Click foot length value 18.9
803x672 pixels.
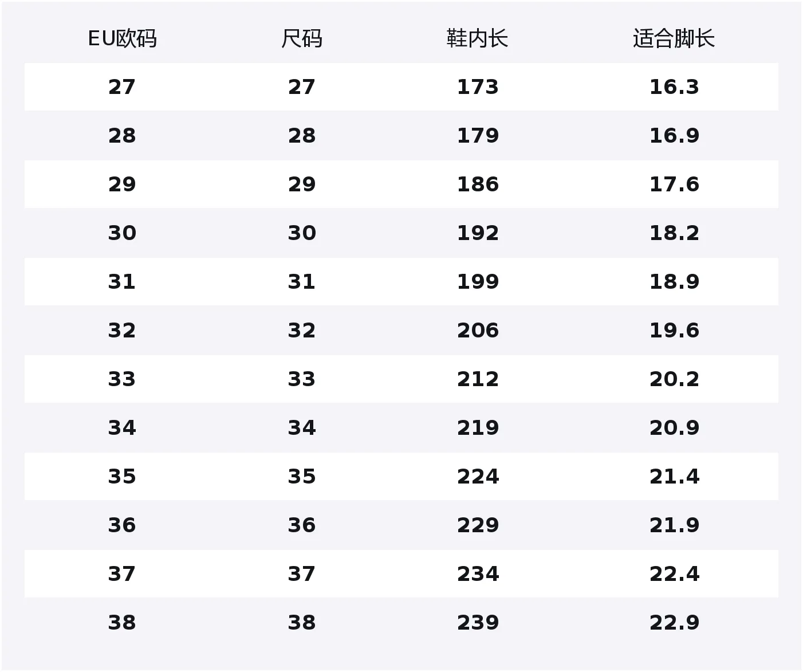pyautogui.click(x=674, y=282)
